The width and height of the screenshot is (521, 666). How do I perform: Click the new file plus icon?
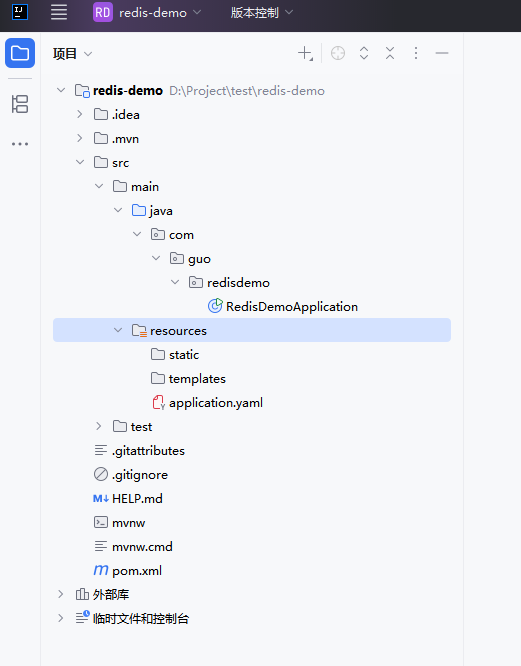[305, 53]
